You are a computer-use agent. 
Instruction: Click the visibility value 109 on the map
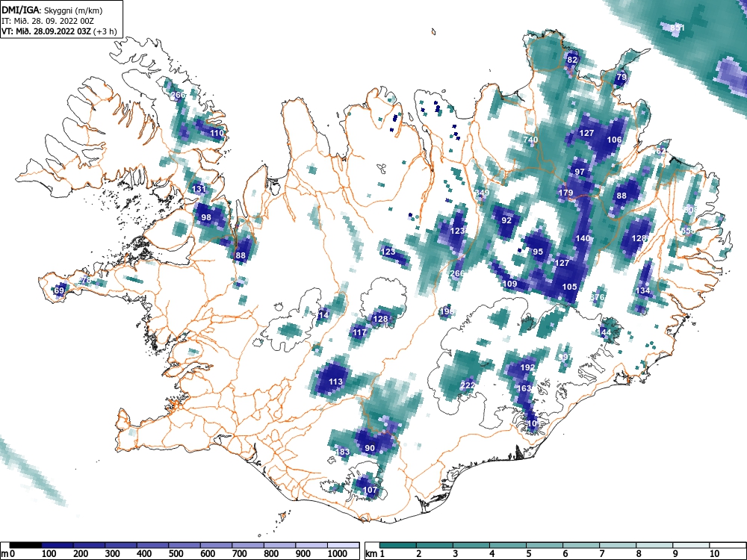click(509, 284)
